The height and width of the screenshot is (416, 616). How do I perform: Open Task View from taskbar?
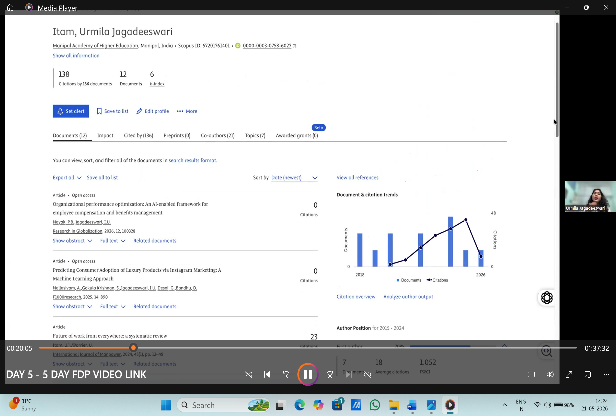click(280, 405)
